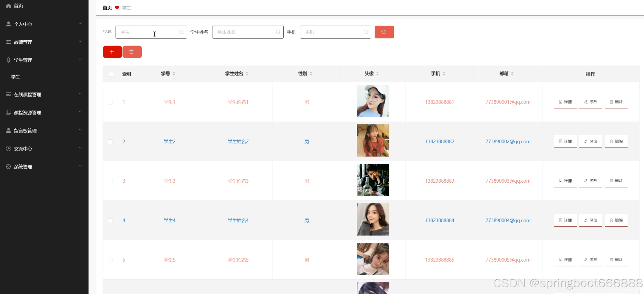Expand 交流中心 menu chevron
The width and height of the screenshot is (644, 294).
click(80, 148)
